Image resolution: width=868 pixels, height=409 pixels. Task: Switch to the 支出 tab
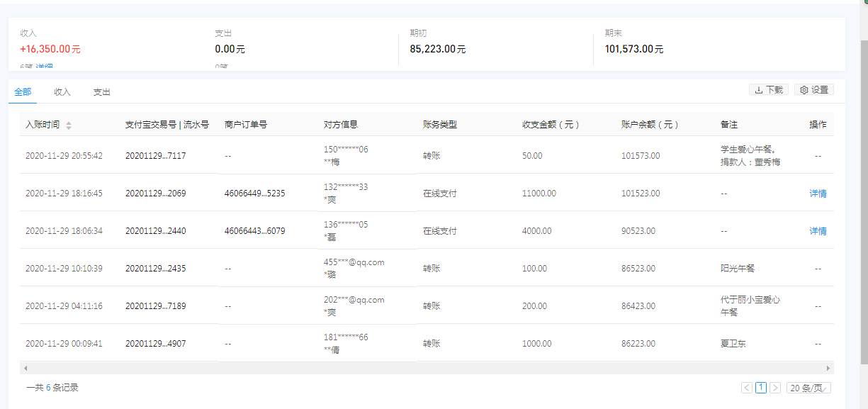(102, 92)
